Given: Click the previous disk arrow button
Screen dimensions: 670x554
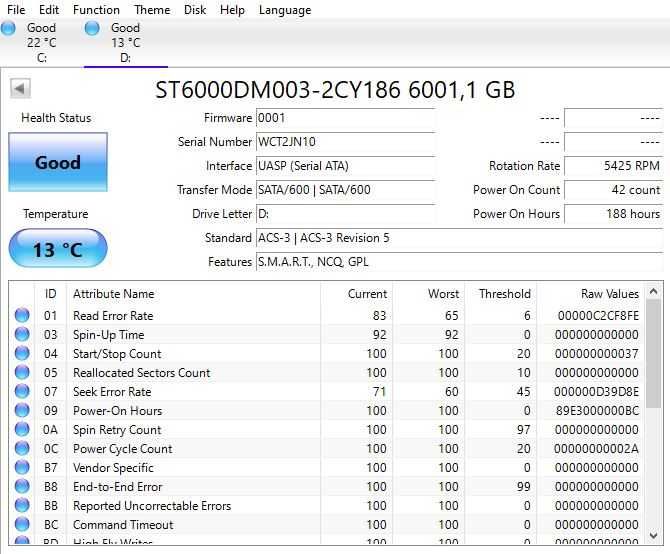Looking at the screenshot, I should (20, 89).
